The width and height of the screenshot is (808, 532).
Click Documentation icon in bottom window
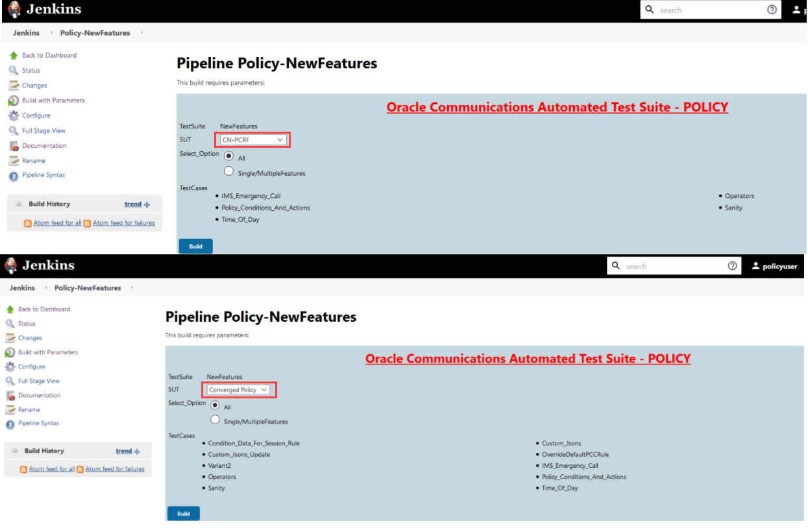pyautogui.click(x=10, y=396)
